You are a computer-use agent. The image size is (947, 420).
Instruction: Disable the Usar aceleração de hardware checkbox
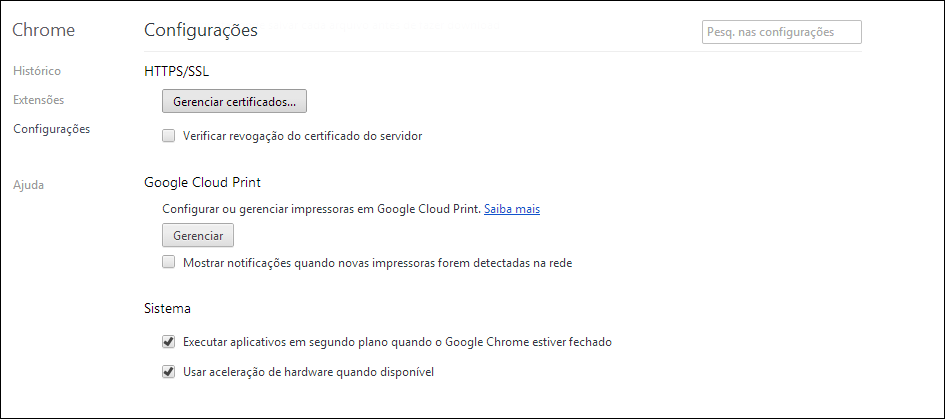[x=168, y=372]
